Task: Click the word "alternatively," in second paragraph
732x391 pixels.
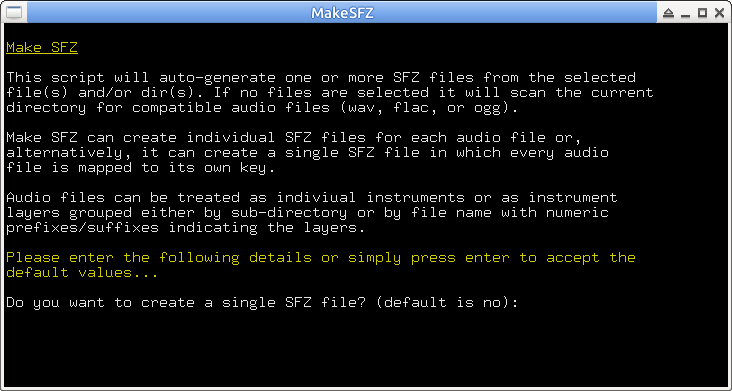Action: 64,153
